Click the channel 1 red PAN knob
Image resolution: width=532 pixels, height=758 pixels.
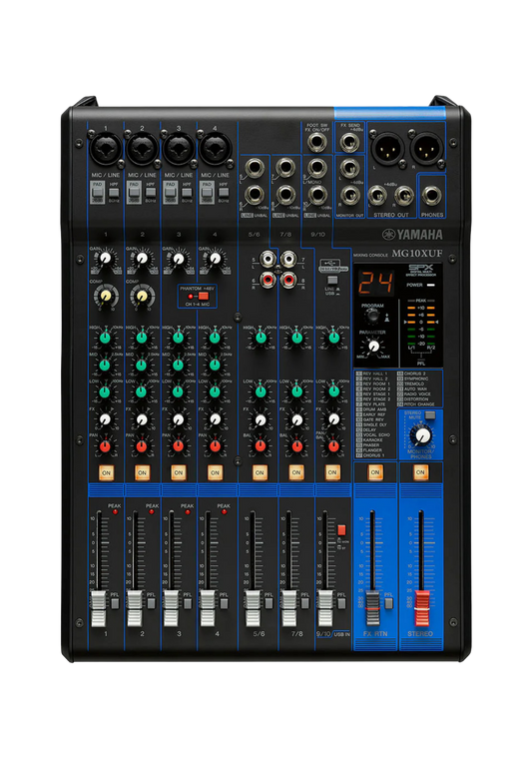(105, 445)
